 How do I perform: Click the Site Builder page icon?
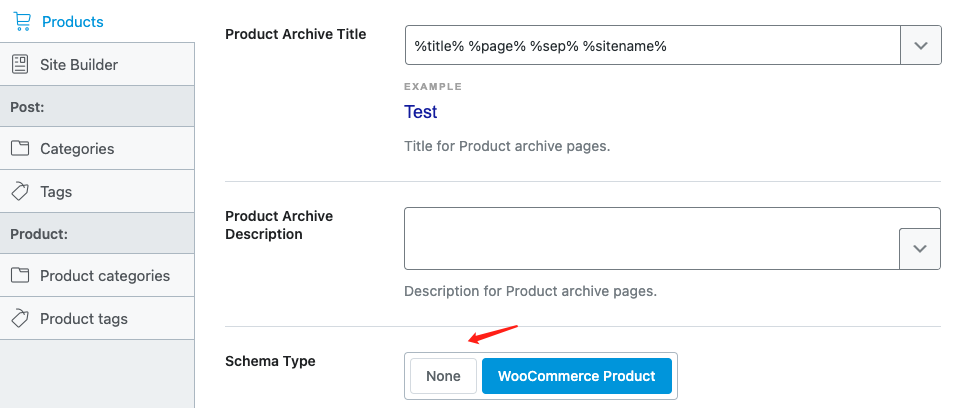(x=20, y=65)
